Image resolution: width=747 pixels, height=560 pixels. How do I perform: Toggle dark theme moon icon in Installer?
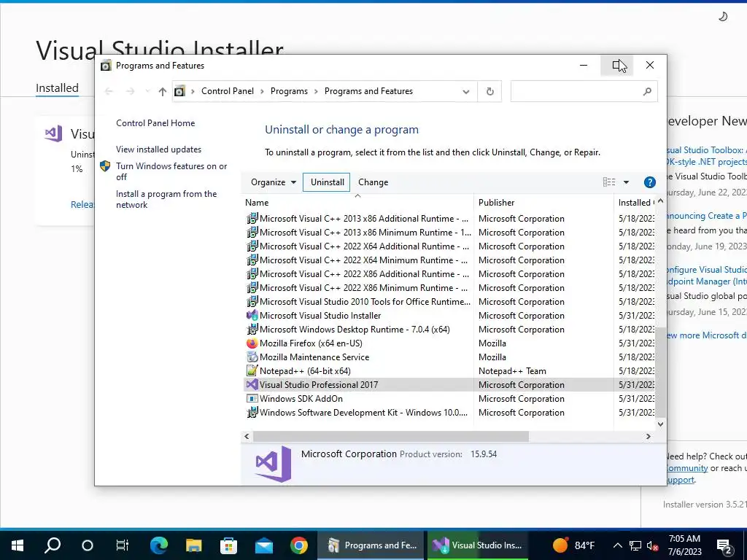723,17
